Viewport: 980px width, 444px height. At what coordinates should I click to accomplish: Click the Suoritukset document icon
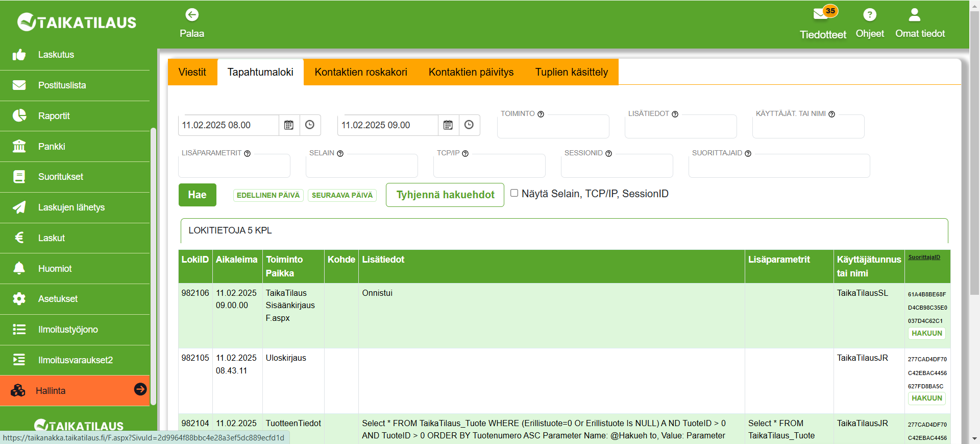point(19,177)
